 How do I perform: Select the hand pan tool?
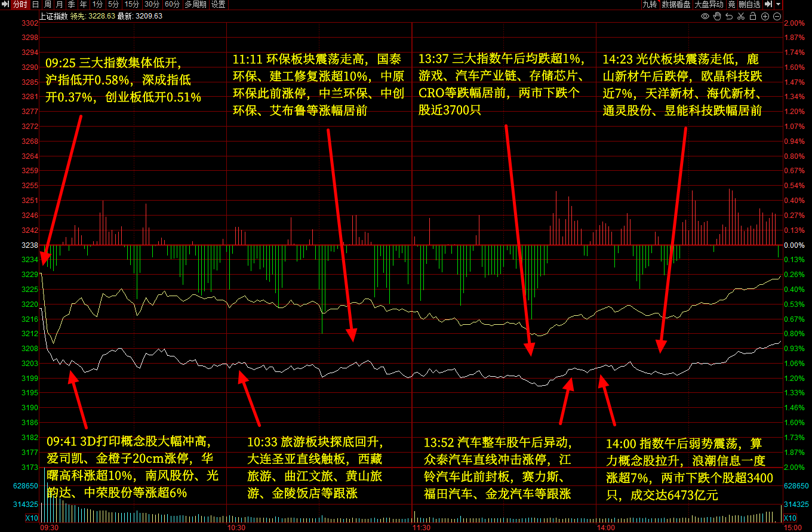click(717, 16)
